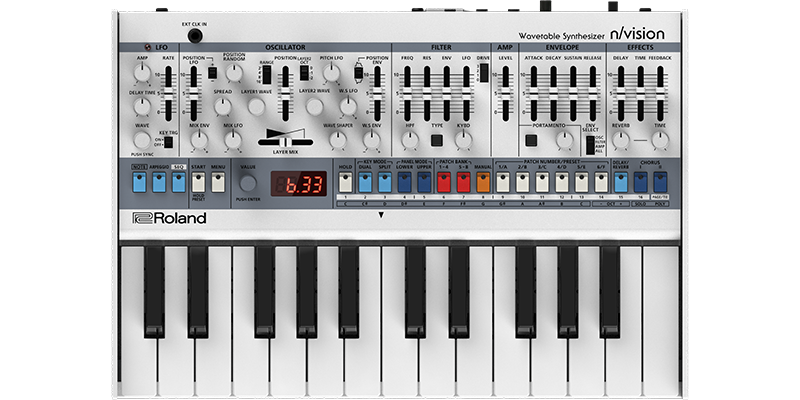Click the Layer2 Wave selector knob
This screenshot has height=400, width=800.
[315, 106]
